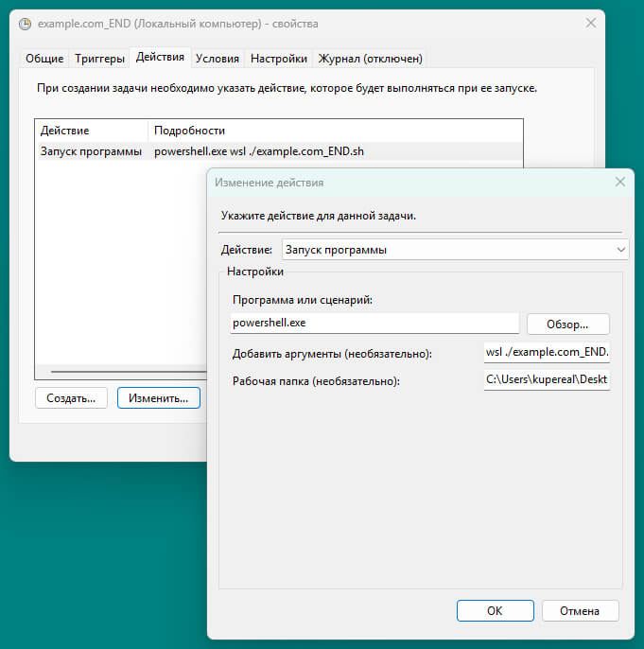Confirm with the OK button

(x=495, y=611)
